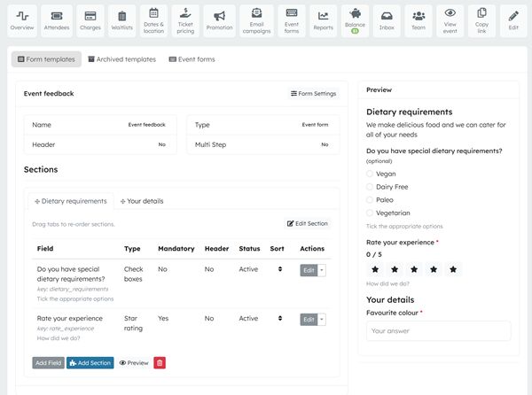Tick the Vegan checkbox

pos(370,174)
